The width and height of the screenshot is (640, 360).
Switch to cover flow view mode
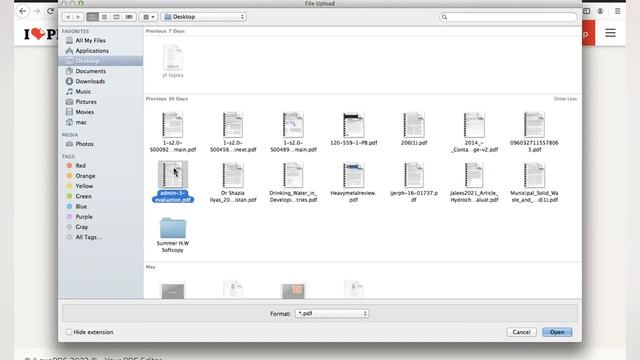tap(129, 17)
